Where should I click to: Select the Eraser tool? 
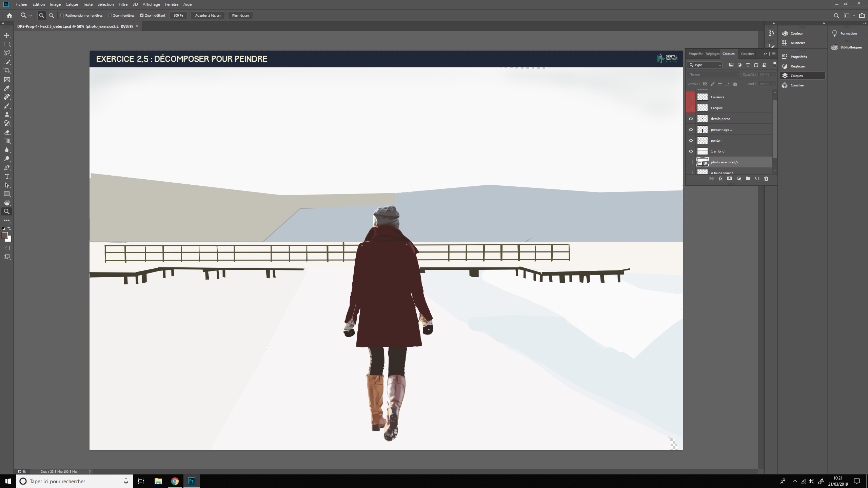tap(7, 132)
